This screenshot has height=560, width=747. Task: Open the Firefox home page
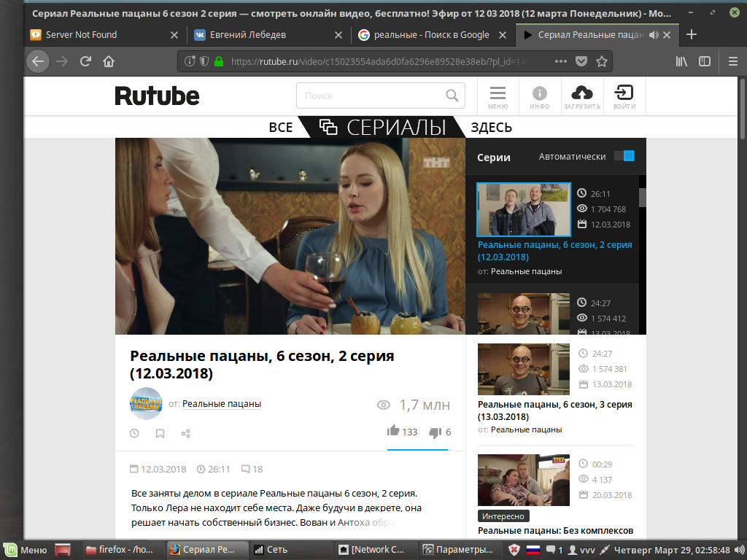click(x=109, y=61)
